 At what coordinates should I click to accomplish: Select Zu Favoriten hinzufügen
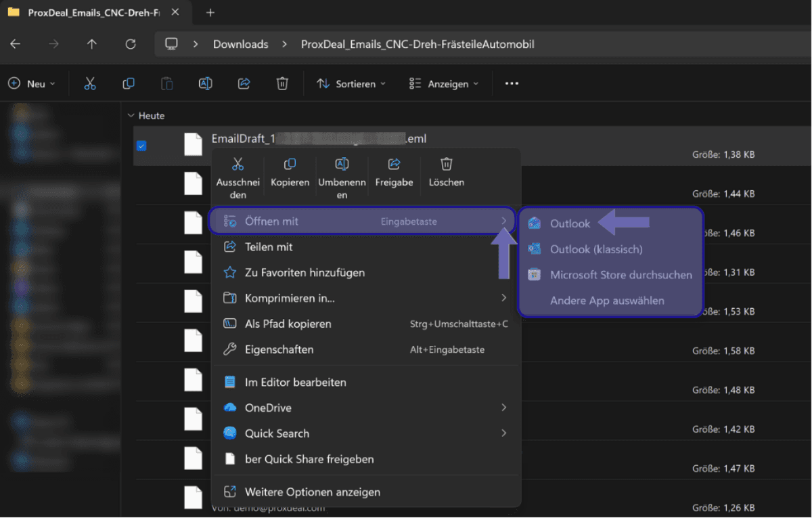point(365,273)
